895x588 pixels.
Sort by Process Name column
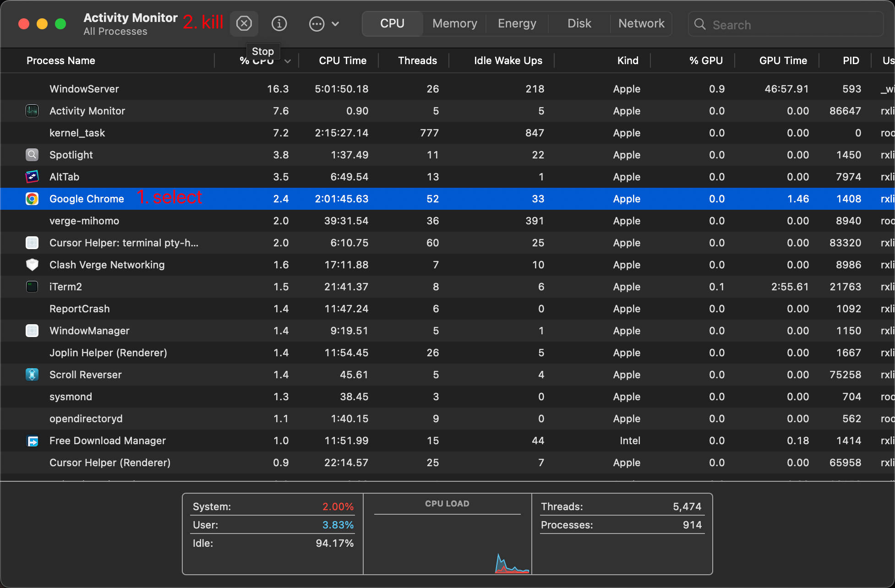61,60
